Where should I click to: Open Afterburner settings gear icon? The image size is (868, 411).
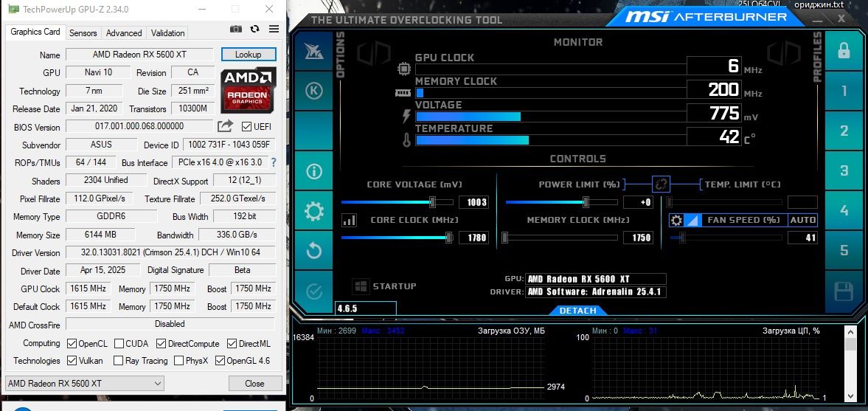pyautogui.click(x=314, y=211)
